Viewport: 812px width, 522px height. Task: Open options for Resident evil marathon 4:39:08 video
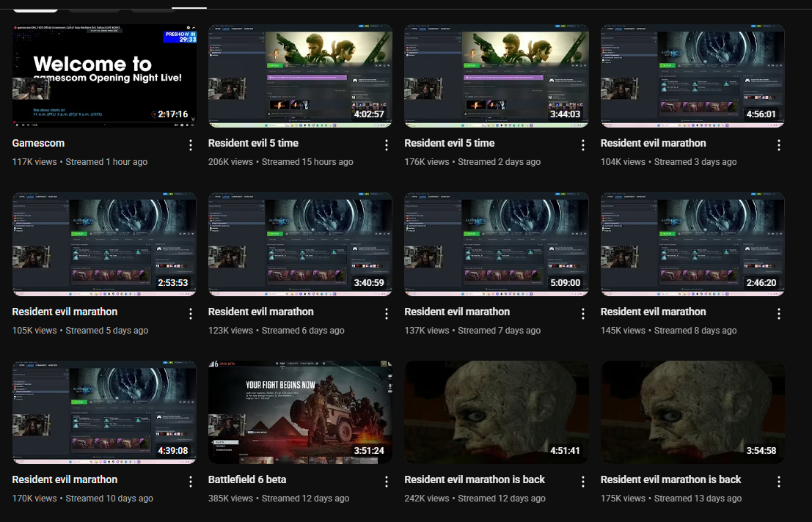(191, 482)
